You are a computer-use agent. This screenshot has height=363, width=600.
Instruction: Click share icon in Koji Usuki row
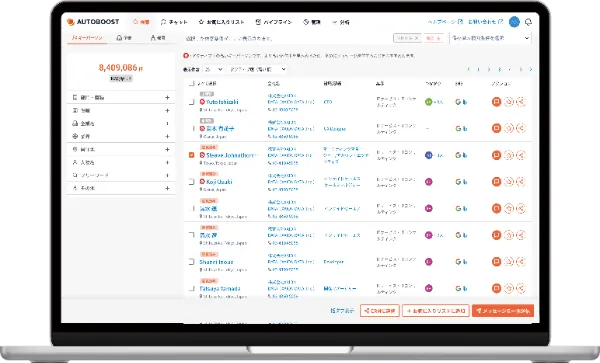[520, 182]
